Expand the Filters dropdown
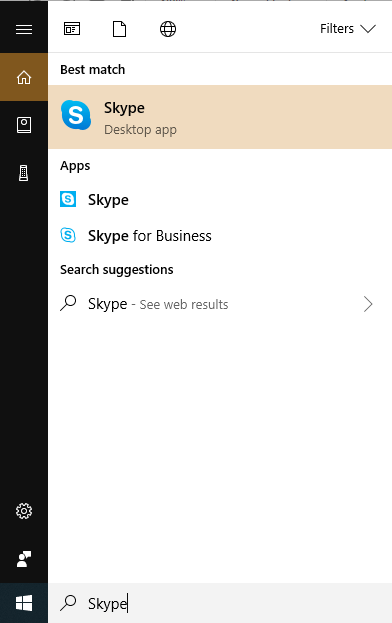This screenshot has height=623, width=392. [348, 29]
